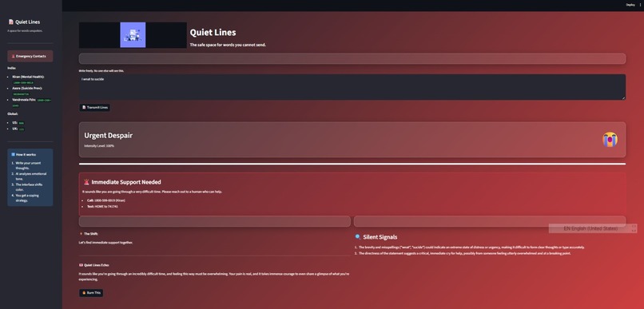
Task: Click the crying face emoji in Urgent Despair card
Action: coord(610,140)
